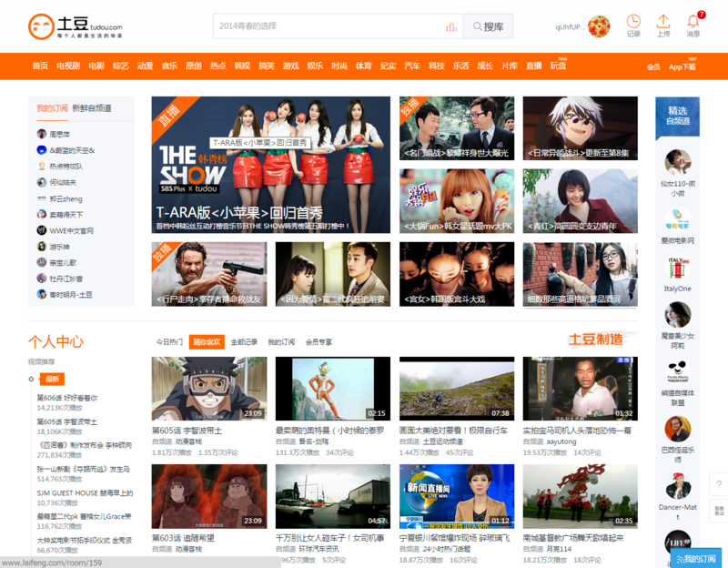Open the 巴西怪诞乐师 avatar

[678, 429]
